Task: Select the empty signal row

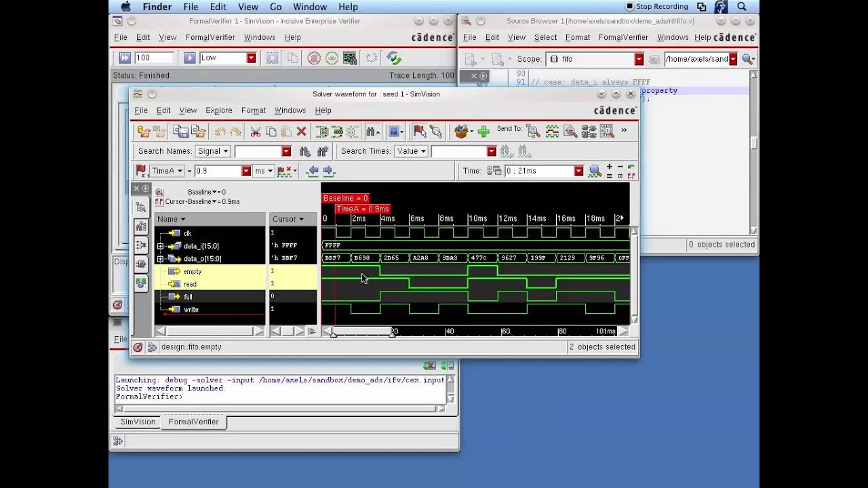Action: pyautogui.click(x=210, y=271)
